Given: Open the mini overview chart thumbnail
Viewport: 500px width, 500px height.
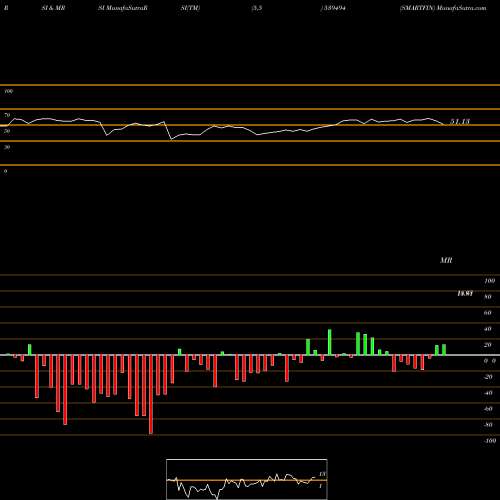Looking at the screenshot, I should pos(247,479).
